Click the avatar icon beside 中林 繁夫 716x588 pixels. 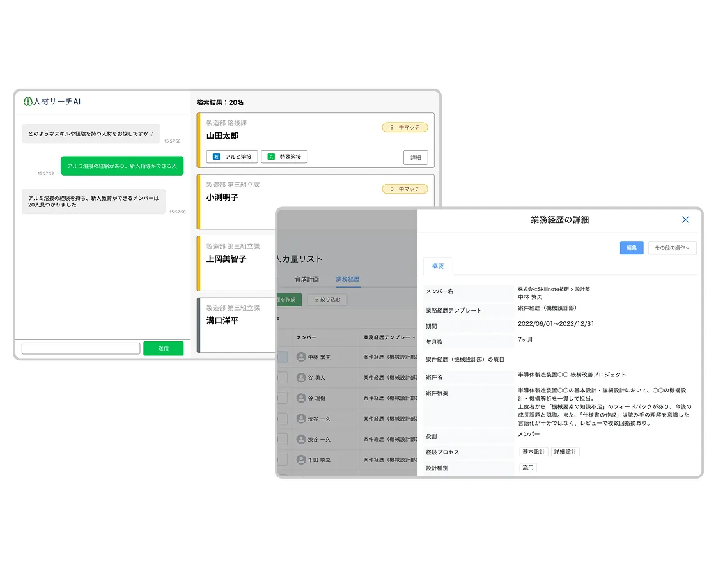coord(301,357)
